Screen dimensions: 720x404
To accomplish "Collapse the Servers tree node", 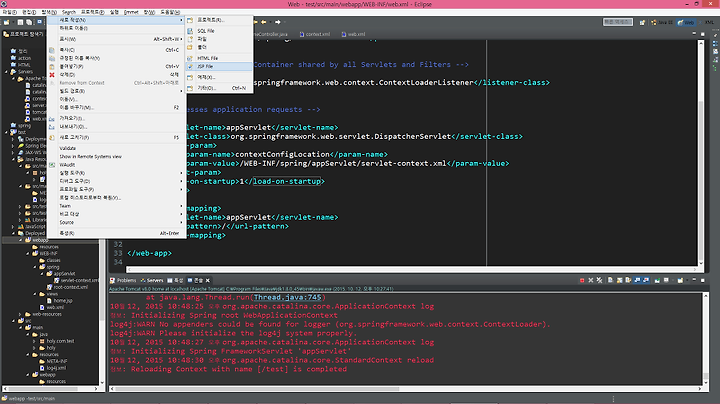I will click(x=6, y=72).
